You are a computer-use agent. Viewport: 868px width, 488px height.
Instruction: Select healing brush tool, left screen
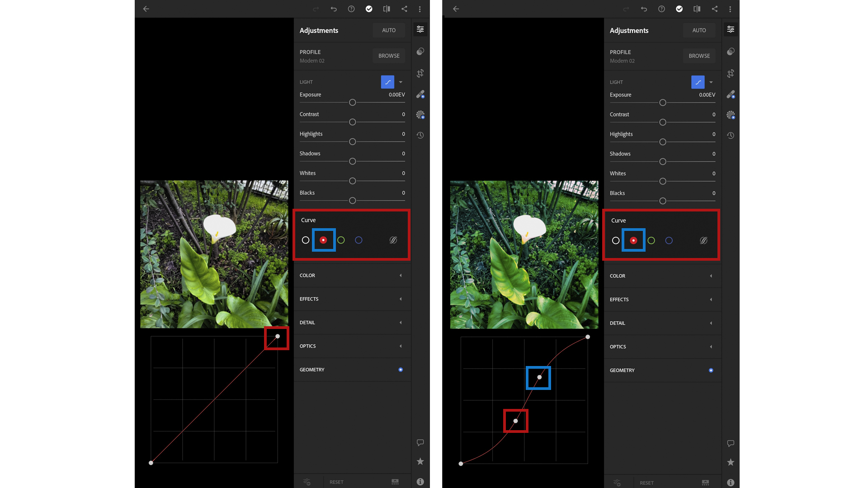[x=420, y=94]
